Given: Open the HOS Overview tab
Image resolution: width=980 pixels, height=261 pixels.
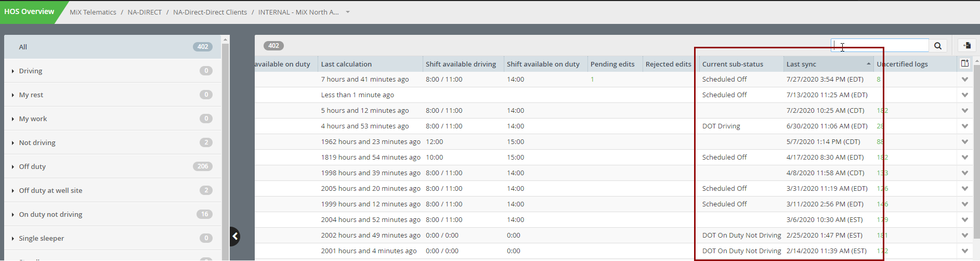Looking at the screenshot, I should point(29,11).
